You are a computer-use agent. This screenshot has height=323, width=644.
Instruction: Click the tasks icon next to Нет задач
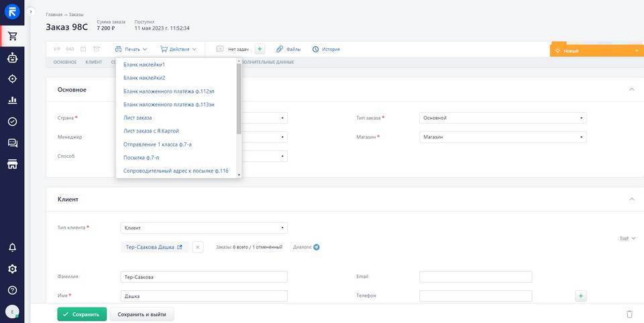coord(220,49)
